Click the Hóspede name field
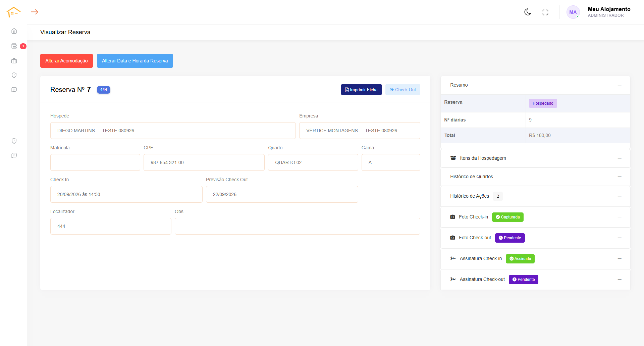The width and height of the screenshot is (644, 346). click(173, 131)
